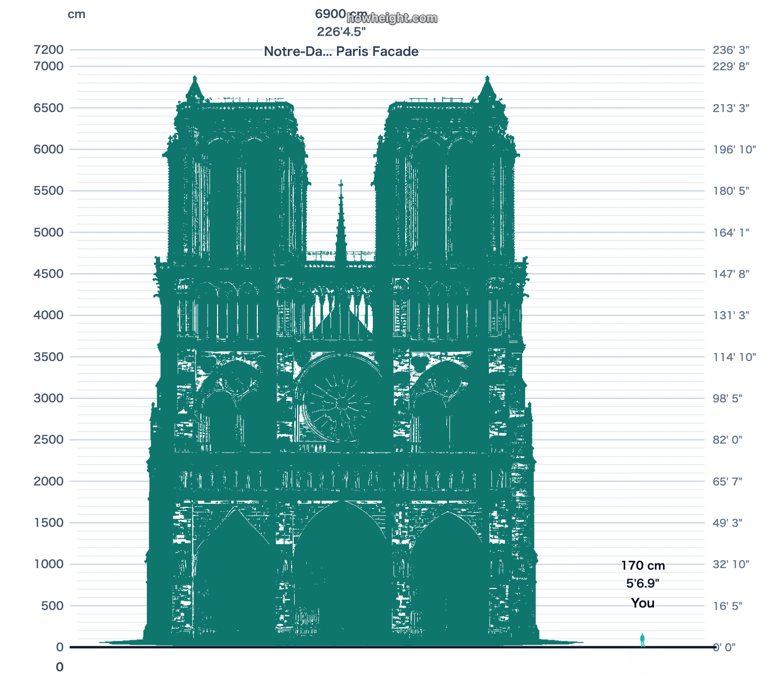Pick the 196' 10" feet label
This screenshot has width=784, height=697.
coord(734,149)
